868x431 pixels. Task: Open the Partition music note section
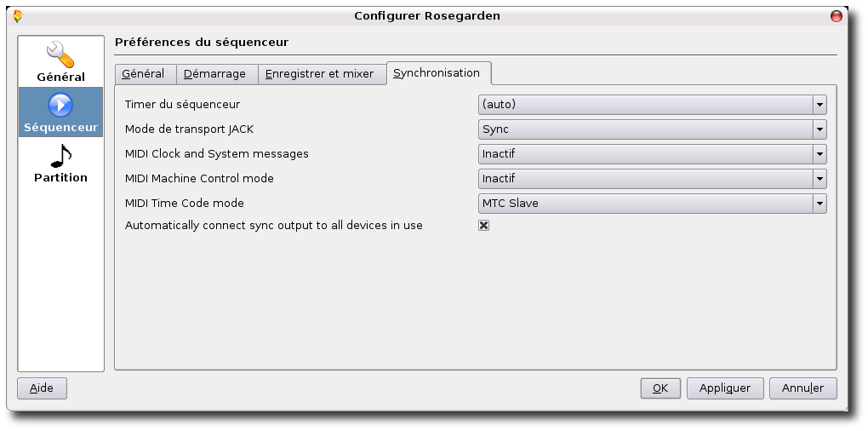coord(61,163)
